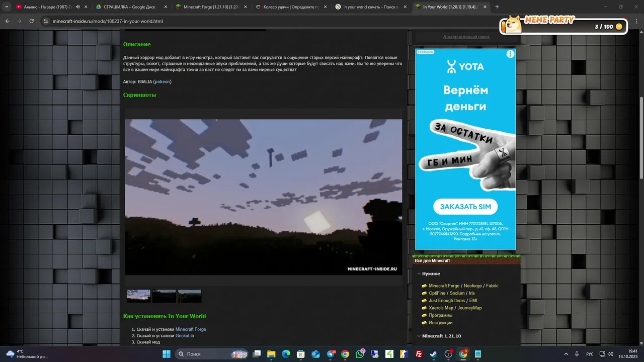
Task: Open the tab search dropdown arrow
Action: tap(7, 7)
